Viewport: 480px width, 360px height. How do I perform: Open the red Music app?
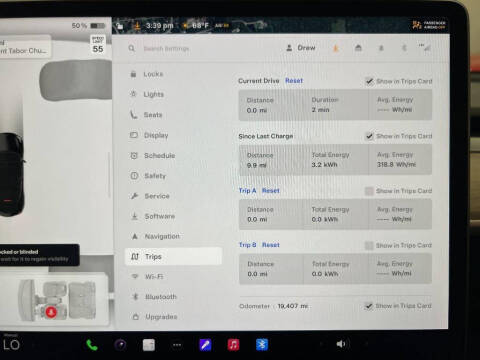(233, 345)
